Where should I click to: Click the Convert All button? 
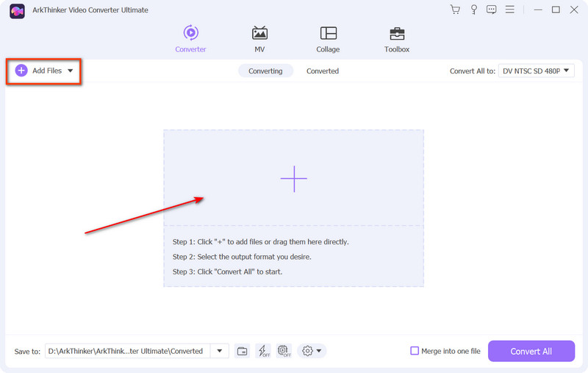(531, 351)
